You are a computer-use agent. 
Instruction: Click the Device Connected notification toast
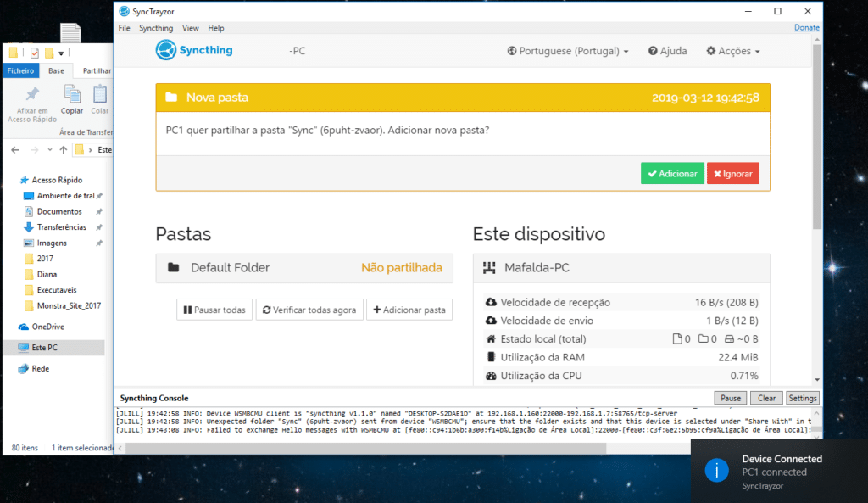[x=779, y=471]
